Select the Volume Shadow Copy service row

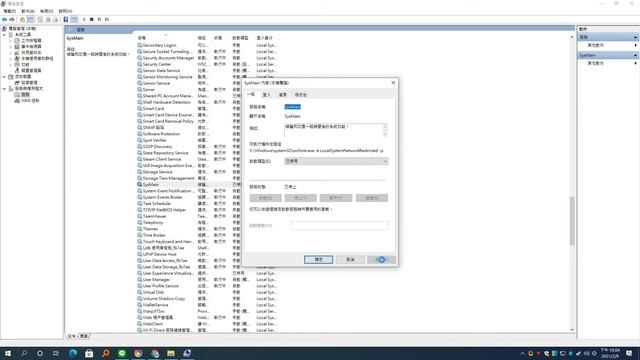[x=207, y=298]
